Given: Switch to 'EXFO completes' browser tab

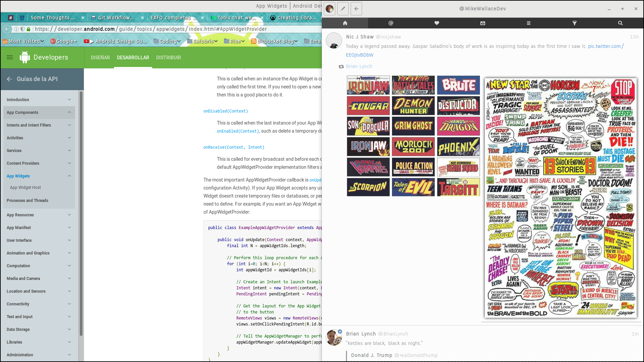Looking at the screenshot, I should [174, 18].
